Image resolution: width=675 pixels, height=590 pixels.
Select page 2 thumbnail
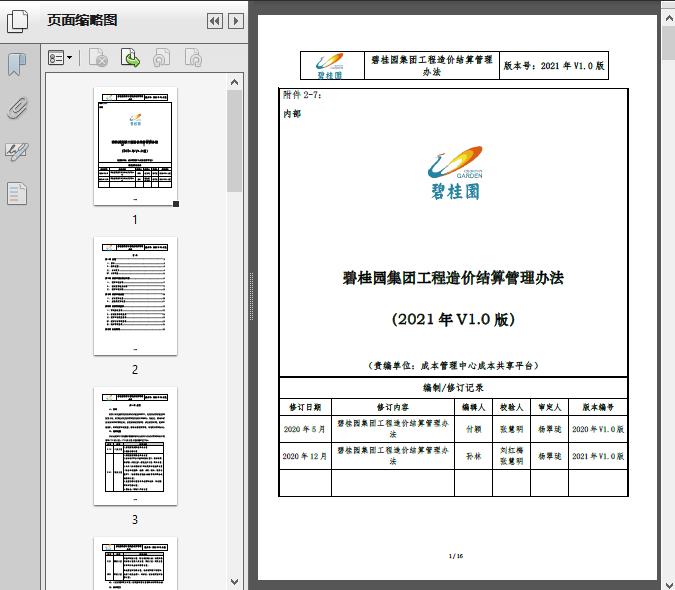[x=135, y=296]
